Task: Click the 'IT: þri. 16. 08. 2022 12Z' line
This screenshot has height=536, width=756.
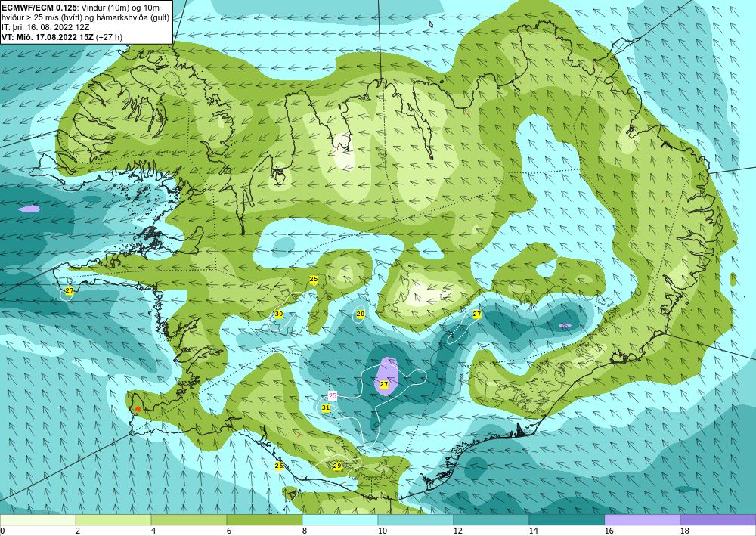Action: (x=45, y=27)
